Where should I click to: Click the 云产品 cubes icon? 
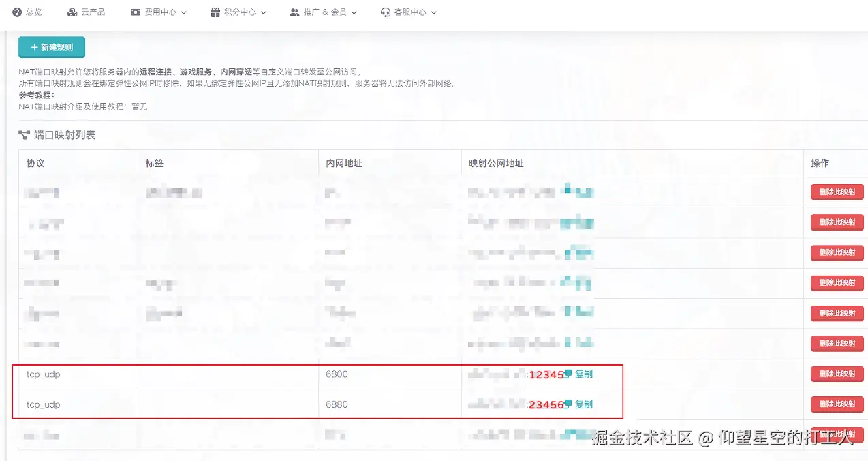click(72, 12)
